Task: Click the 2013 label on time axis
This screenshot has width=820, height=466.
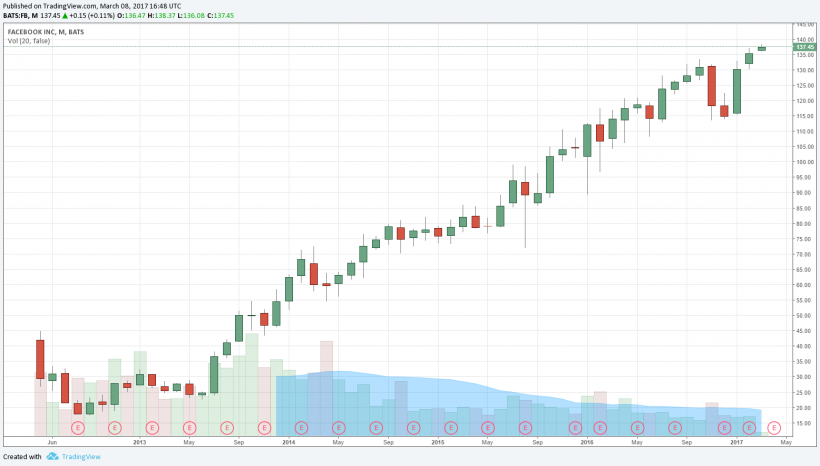Action: tap(140, 442)
